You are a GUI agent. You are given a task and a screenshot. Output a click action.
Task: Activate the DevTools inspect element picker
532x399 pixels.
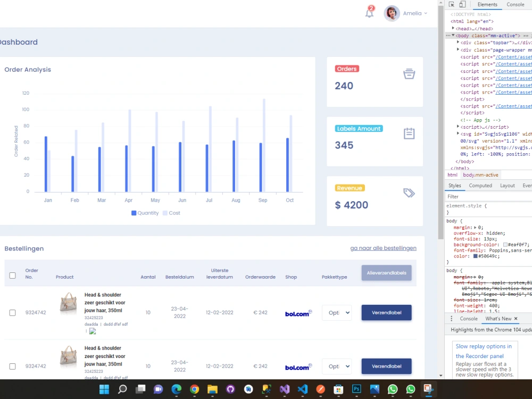pos(452,4)
